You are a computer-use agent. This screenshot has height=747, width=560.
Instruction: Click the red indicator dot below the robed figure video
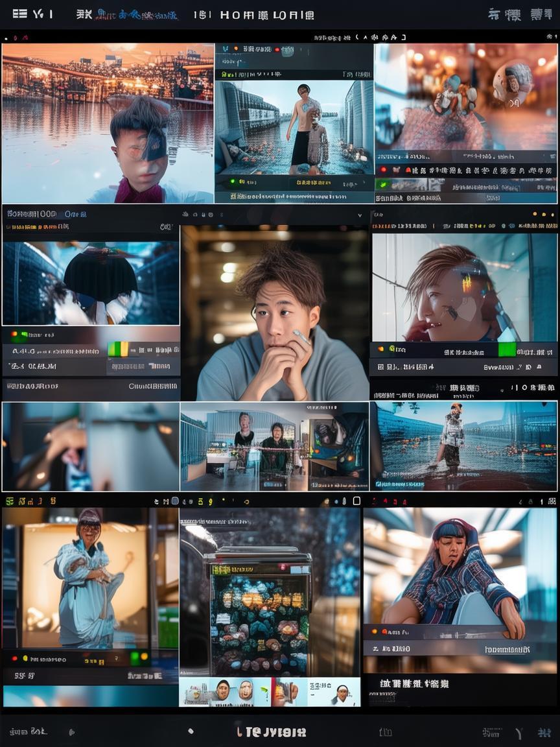[x=14, y=659]
